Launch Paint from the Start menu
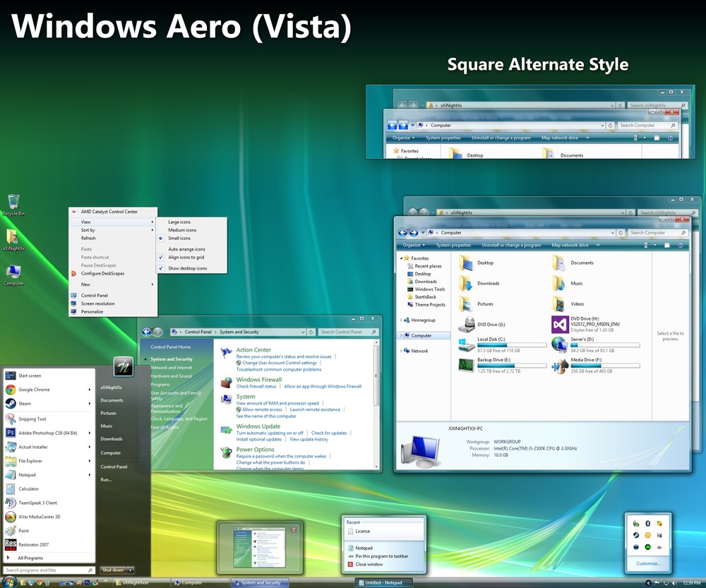The width and height of the screenshot is (706, 588). tap(49, 530)
